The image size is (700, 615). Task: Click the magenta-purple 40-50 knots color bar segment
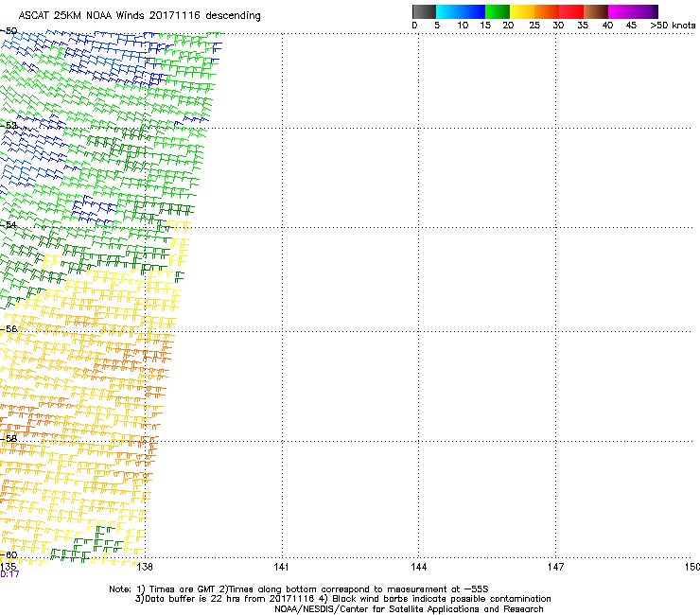pos(633,11)
